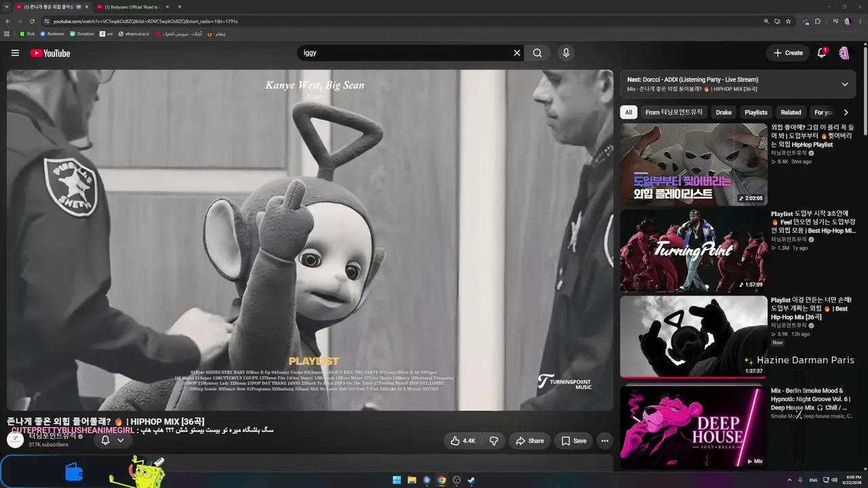868x488 pixels.
Task: Click the '317K subscribers' text
Action: pyautogui.click(x=48, y=445)
